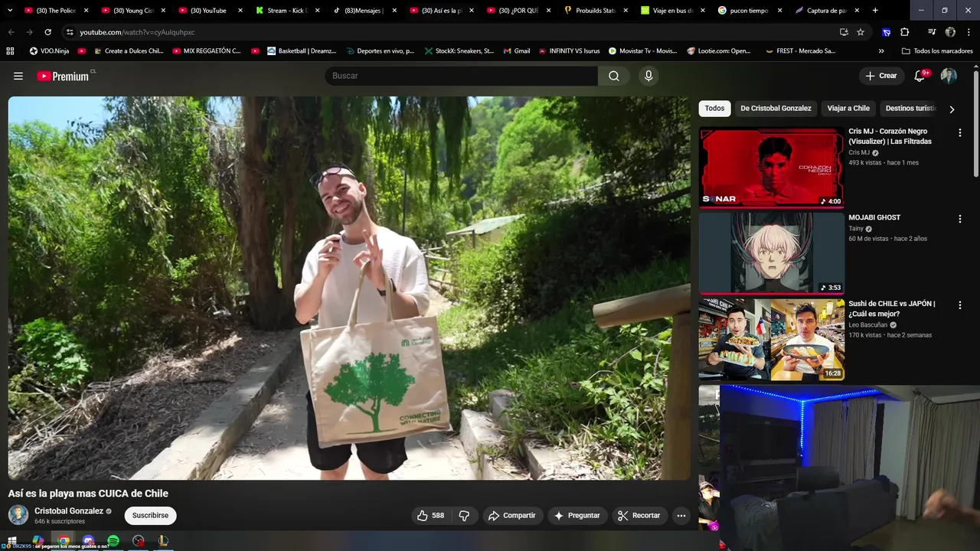The height and width of the screenshot is (551, 980).
Task: Click the search magnifier button
Action: point(614,76)
